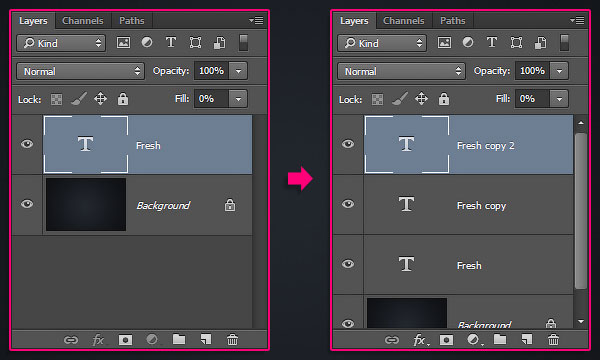600x360 pixels.
Task: Open Normal blend mode dropdown in left panel
Action: [80, 71]
